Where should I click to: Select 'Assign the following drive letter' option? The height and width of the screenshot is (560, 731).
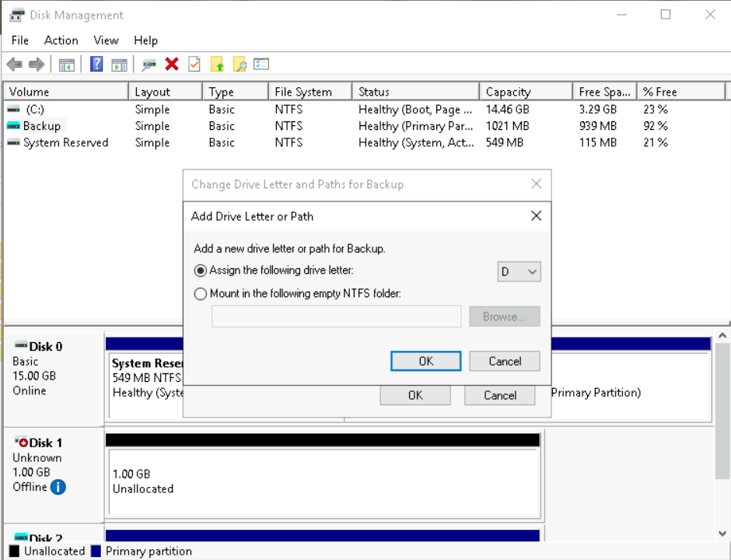pos(201,271)
